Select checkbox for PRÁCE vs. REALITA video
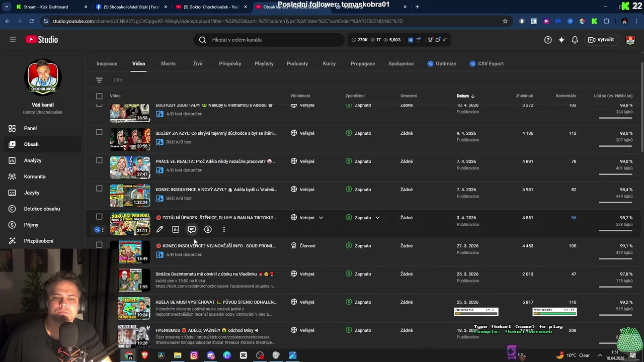Viewport: 644px width, 362px height. pos(99,160)
